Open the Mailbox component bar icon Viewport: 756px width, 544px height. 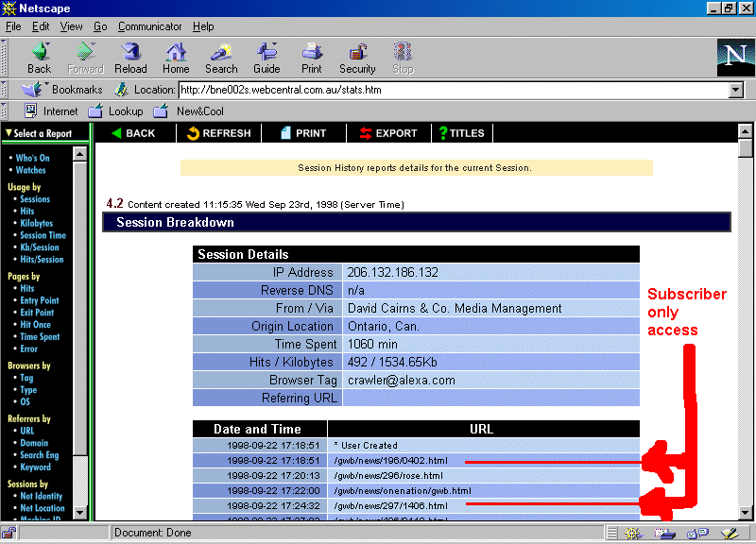pos(665,533)
